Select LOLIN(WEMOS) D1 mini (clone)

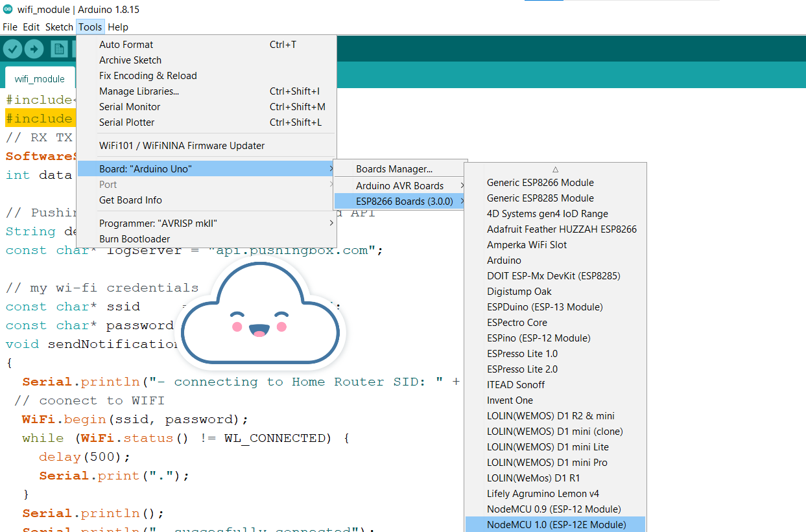click(556, 432)
